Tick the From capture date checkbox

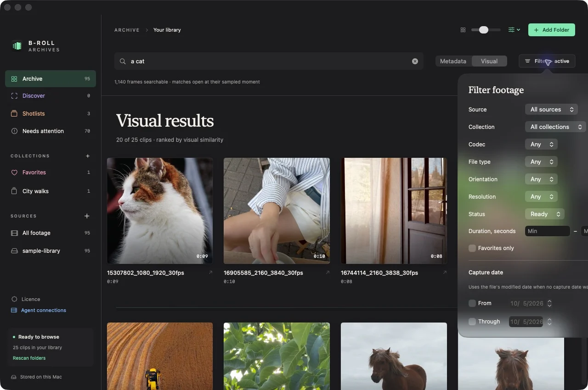tap(472, 303)
